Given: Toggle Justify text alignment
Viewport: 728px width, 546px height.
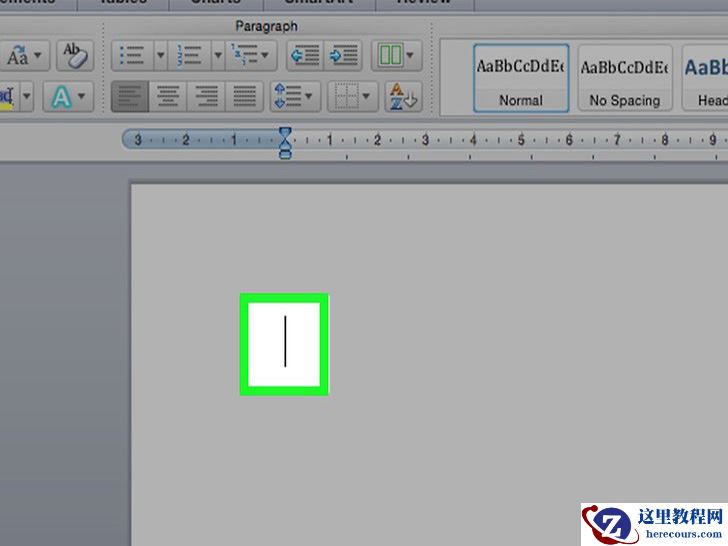Looking at the screenshot, I should (x=244, y=97).
